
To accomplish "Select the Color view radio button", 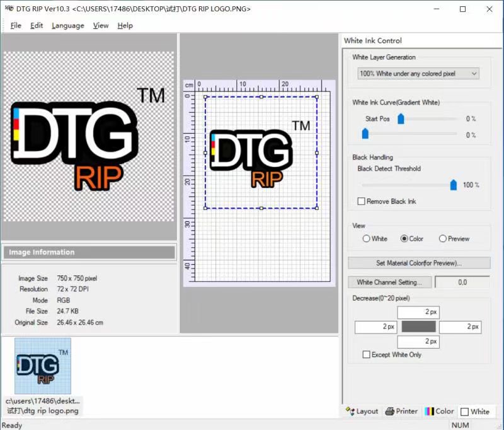I will tap(404, 239).
